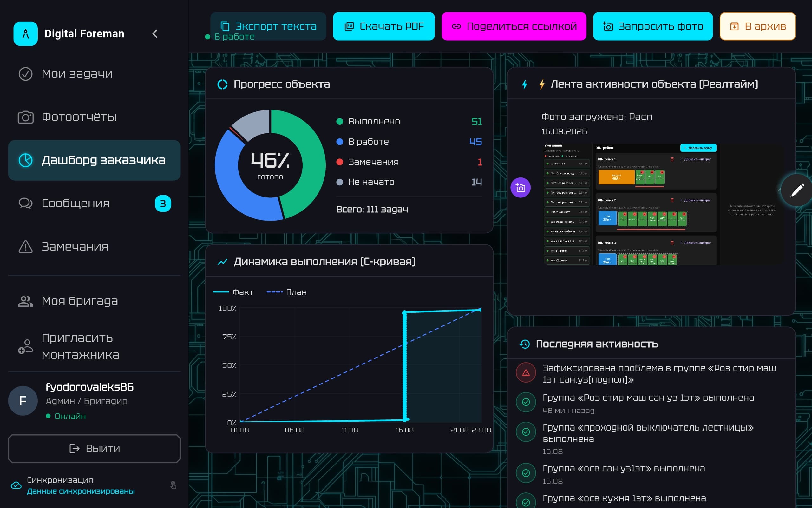
Task: Click the Замечания legend row with count 1
Action: pyautogui.click(x=409, y=162)
